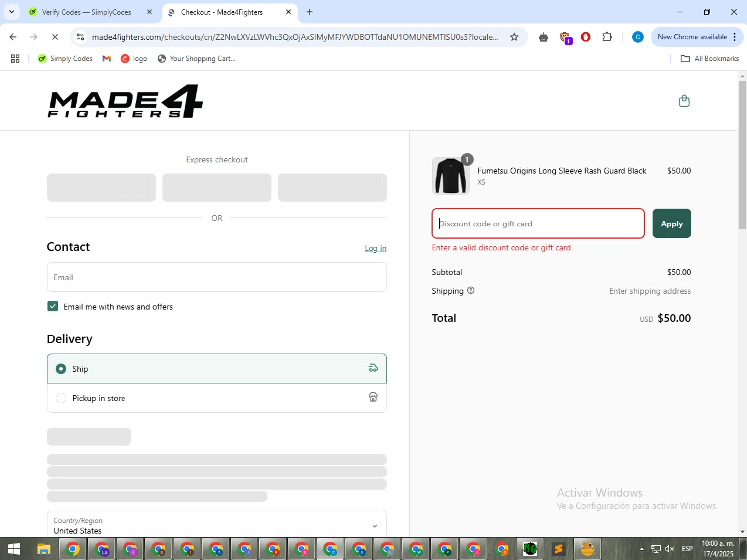Open a new browser tab

click(309, 12)
